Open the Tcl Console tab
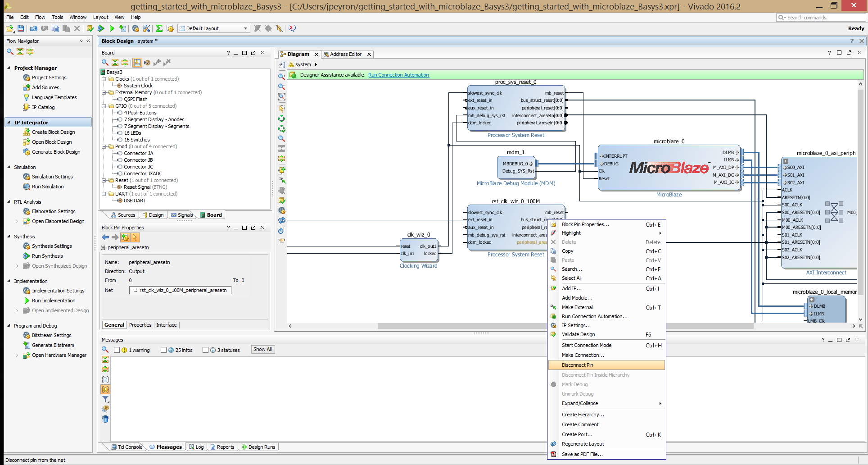 [x=127, y=447]
